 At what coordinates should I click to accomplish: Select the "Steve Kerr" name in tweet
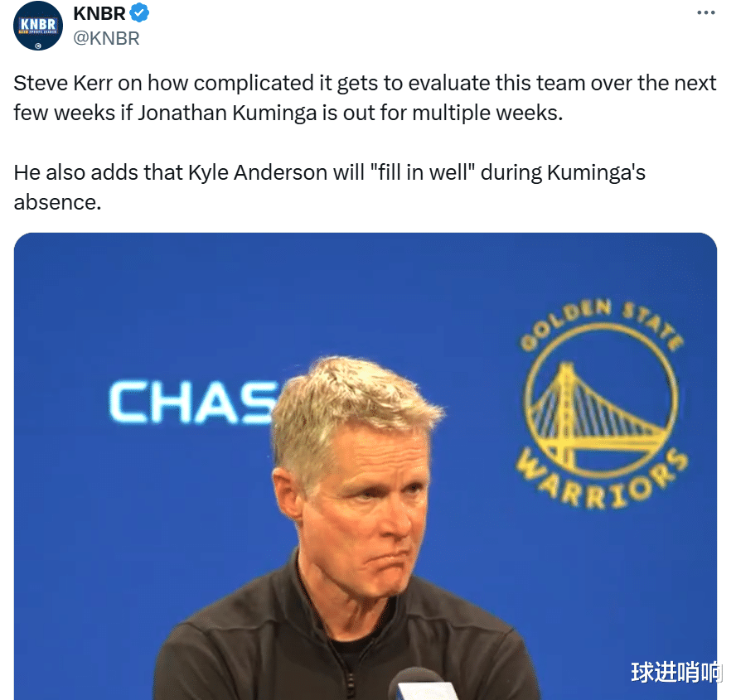[63, 83]
